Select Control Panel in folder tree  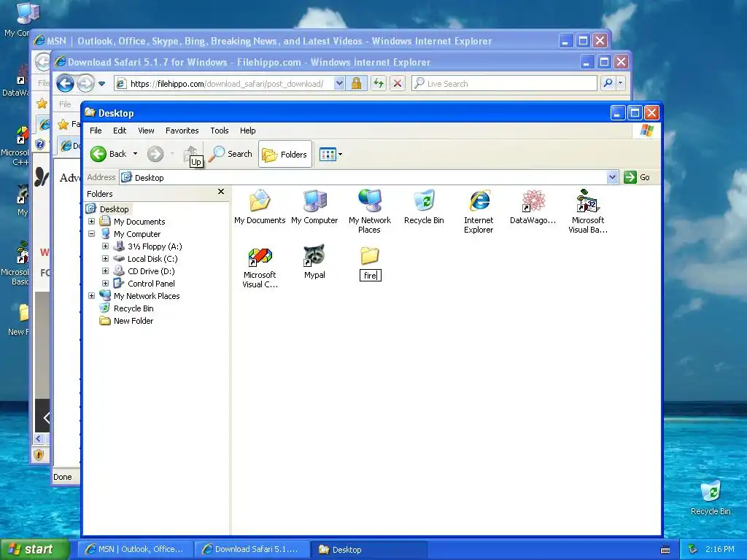pos(150,284)
